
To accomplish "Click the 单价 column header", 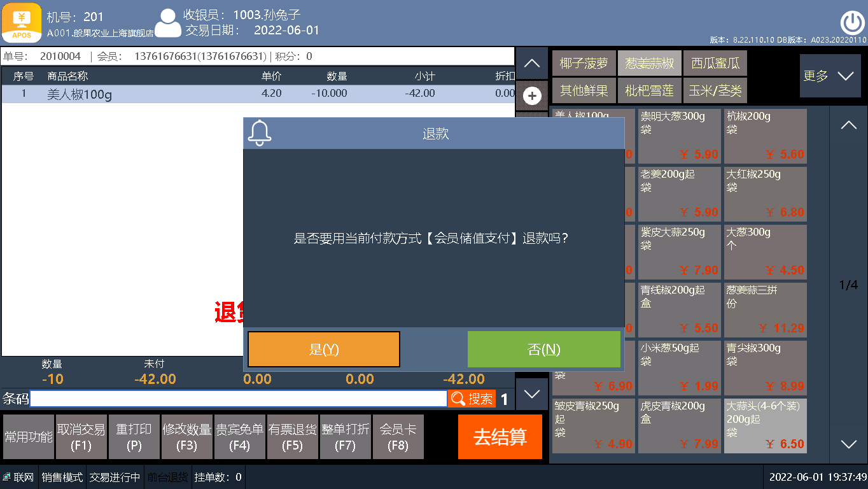I will 271,76.
